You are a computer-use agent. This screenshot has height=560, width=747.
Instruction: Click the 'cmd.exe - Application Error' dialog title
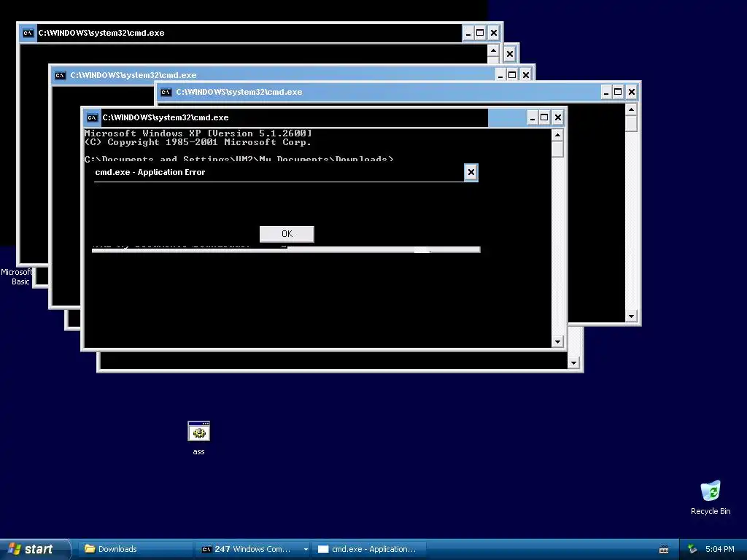pos(150,172)
